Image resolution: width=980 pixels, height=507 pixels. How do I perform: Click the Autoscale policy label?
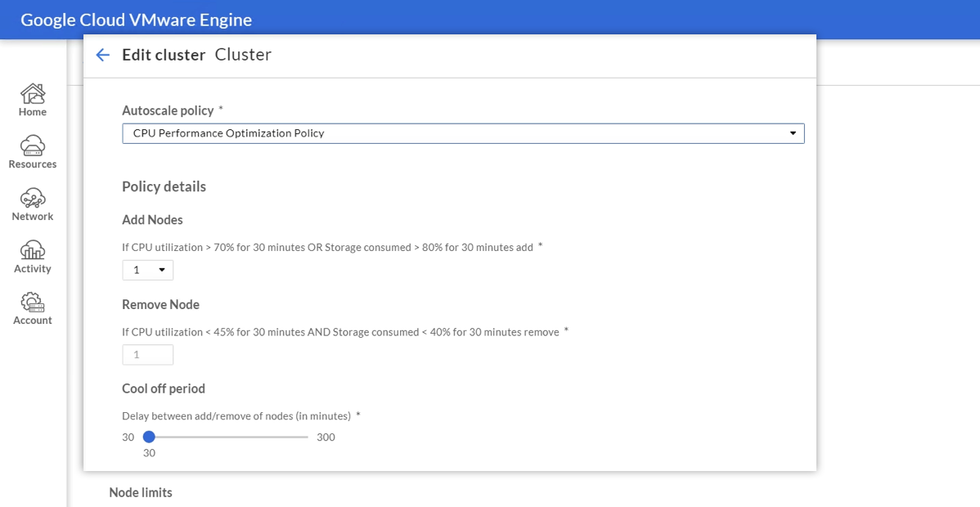pyautogui.click(x=168, y=110)
